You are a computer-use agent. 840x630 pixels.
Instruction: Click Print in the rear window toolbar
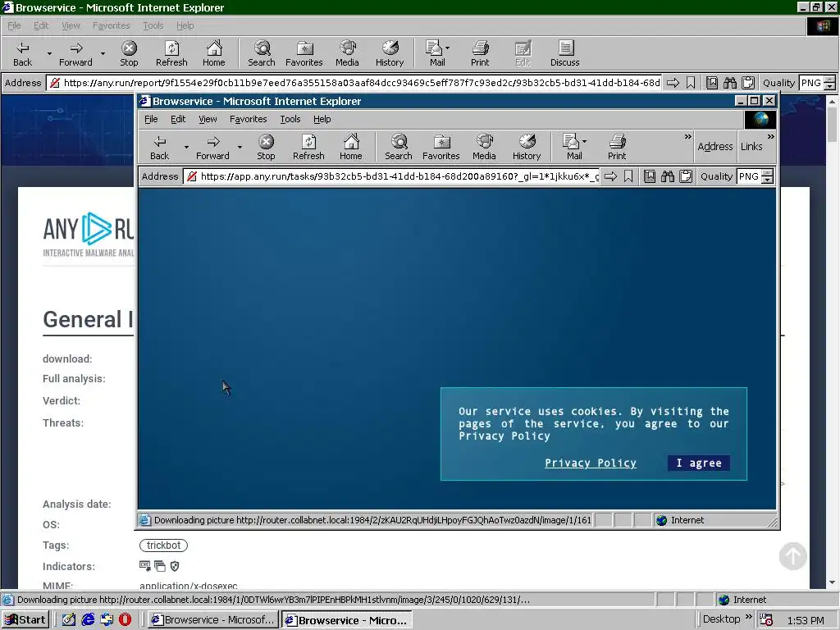pos(480,54)
